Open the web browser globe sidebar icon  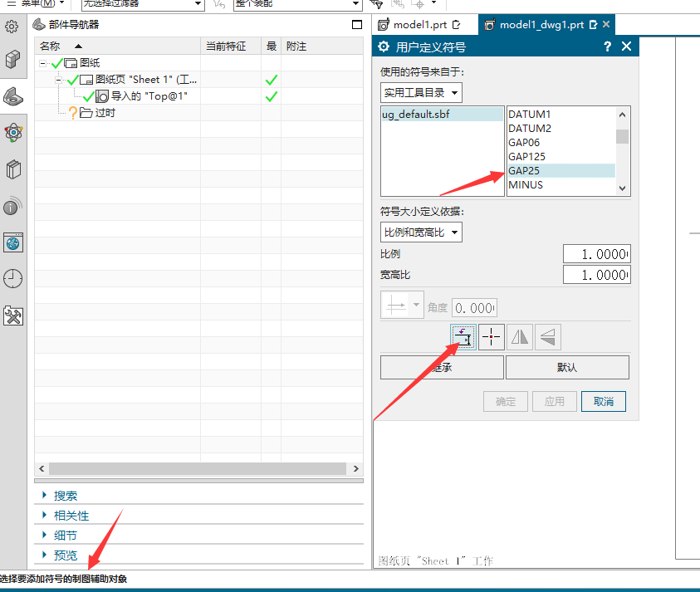tap(14, 242)
